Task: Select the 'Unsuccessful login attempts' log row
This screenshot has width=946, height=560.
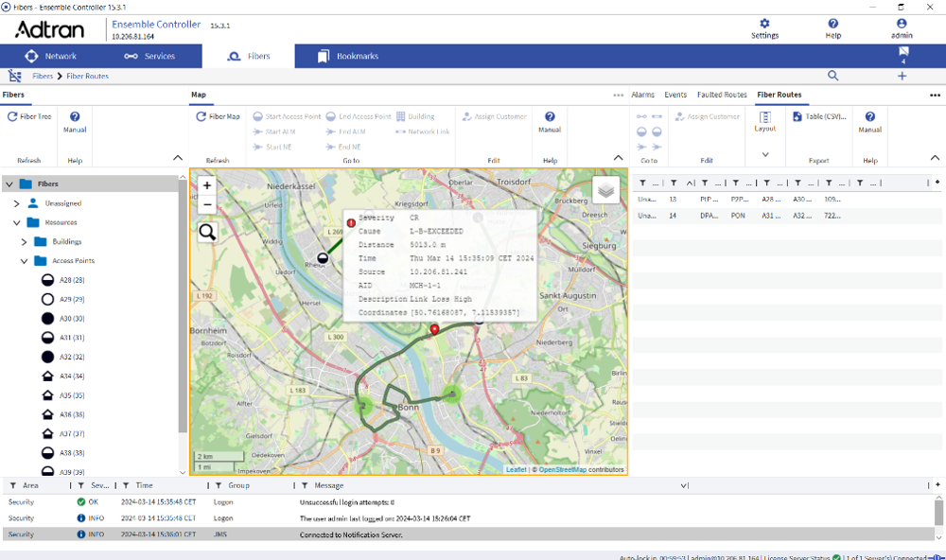Action: [x=468, y=502]
